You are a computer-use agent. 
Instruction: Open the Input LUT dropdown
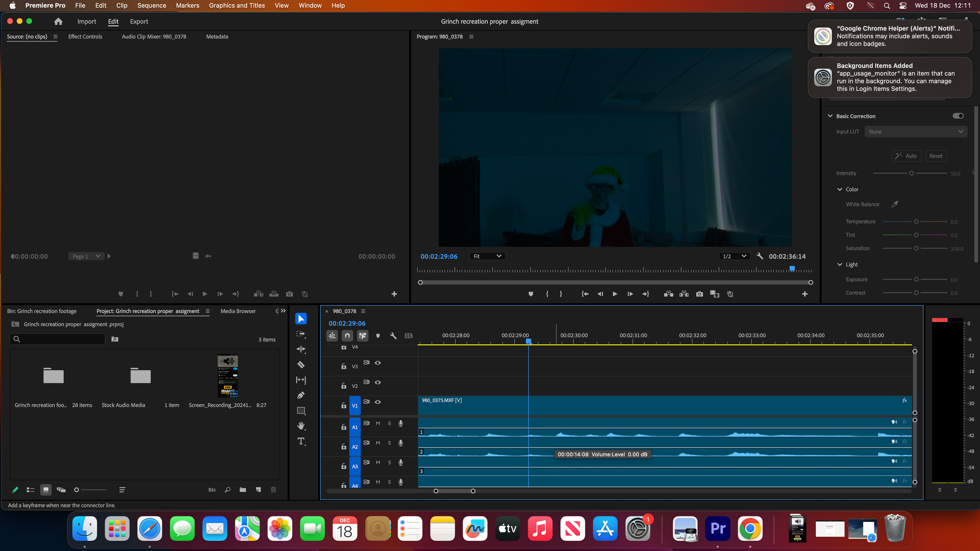tap(915, 132)
